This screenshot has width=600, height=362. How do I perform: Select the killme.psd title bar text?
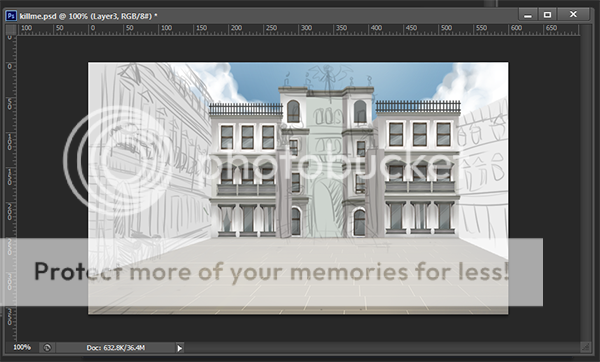point(88,16)
